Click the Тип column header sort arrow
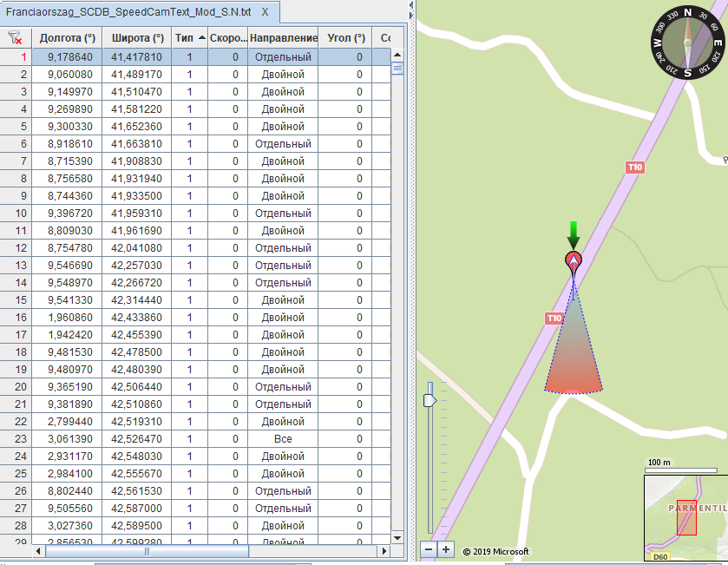Screen dimensions: 728x565 (201, 37)
